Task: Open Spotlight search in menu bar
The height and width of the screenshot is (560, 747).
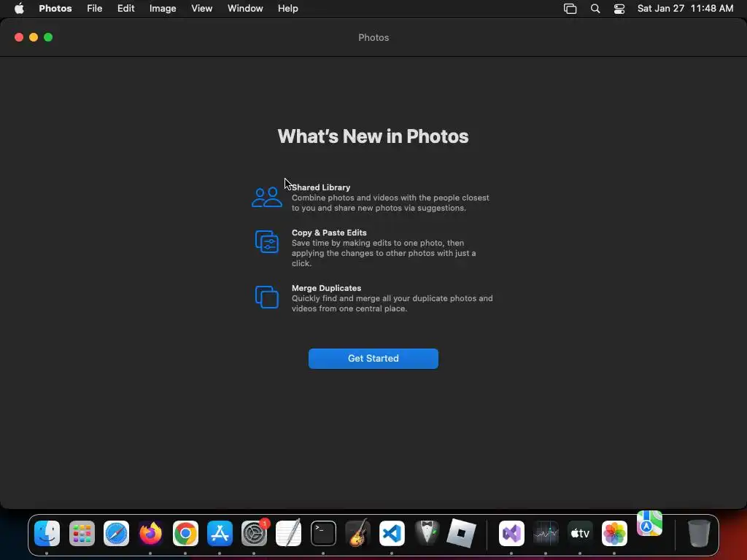Action: point(595,9)
